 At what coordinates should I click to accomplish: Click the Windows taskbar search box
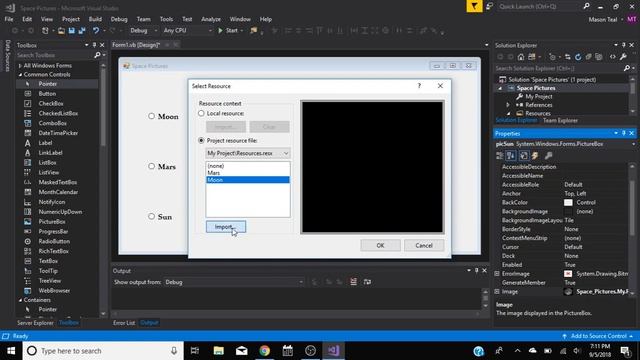click(103, 351)
